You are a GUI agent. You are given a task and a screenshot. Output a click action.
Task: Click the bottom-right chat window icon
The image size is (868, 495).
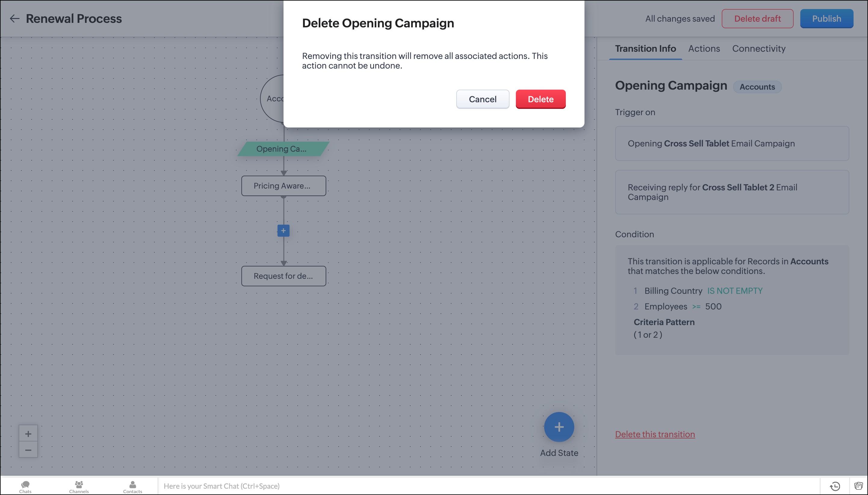pyautogui.click(x=858, y=486)
